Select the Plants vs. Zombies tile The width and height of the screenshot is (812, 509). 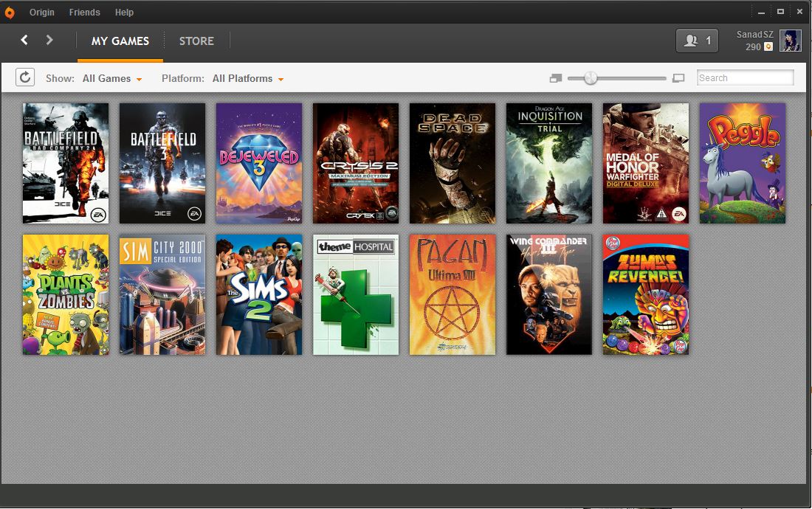(66, 294)
